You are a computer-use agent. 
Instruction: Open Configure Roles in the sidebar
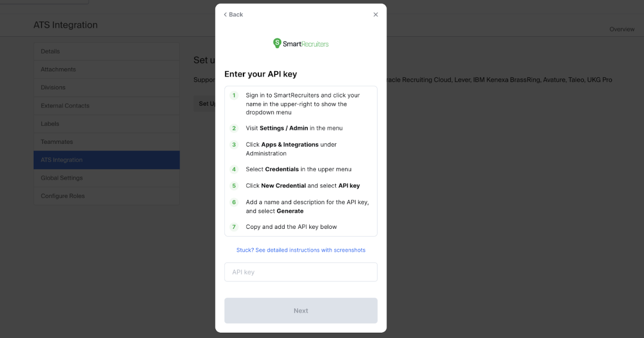tap(106, 196)
